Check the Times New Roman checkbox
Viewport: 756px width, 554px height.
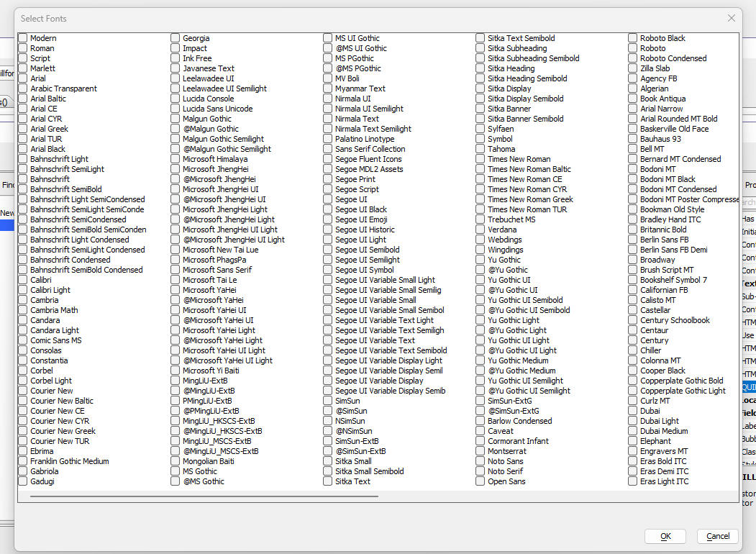click(481, 159)
